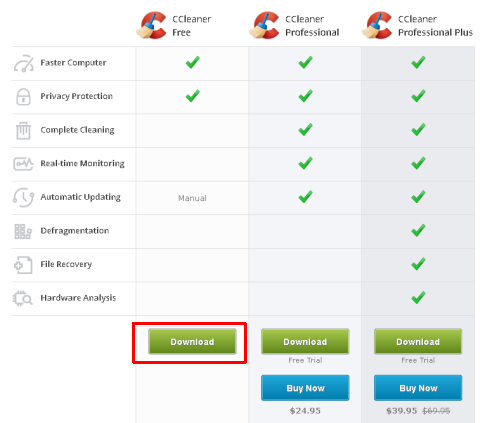Click the Faster Computer checkmark under Free

click(192, 62)
